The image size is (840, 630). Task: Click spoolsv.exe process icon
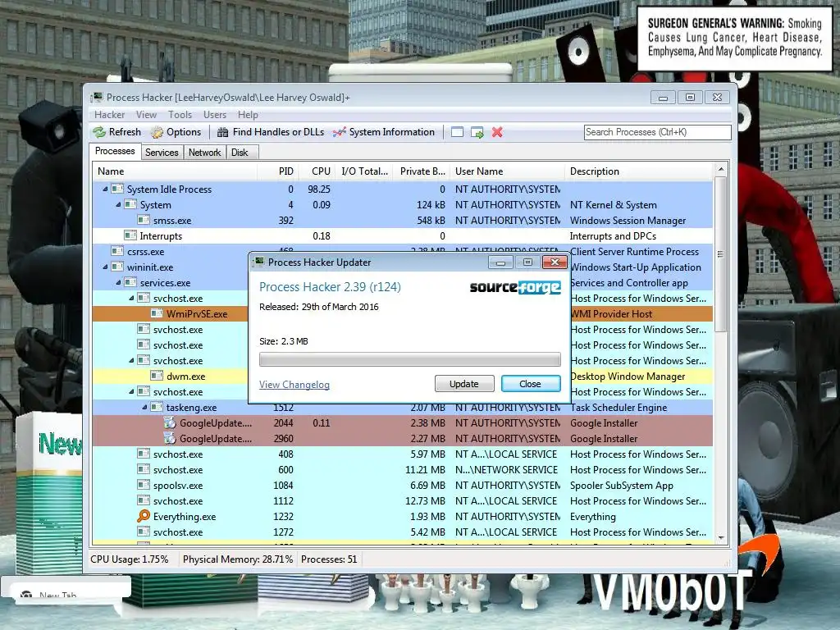pyautogui.click(x=143, y=486)
